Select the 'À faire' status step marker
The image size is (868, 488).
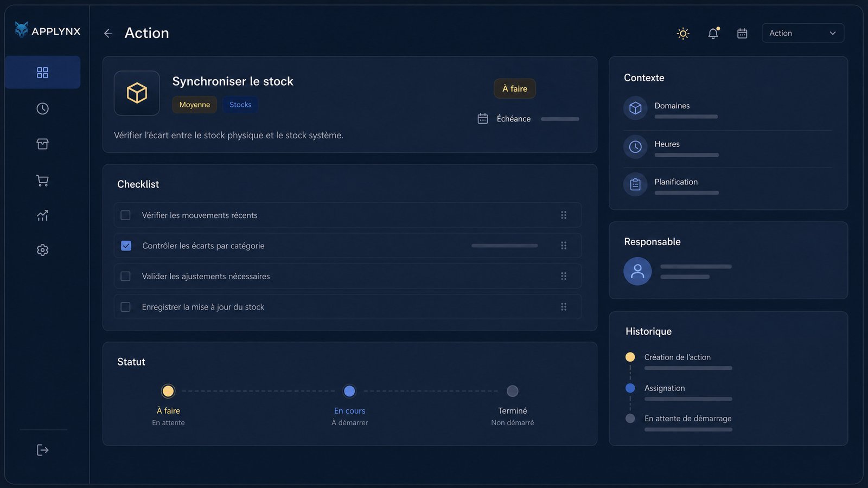(x=168, y=391)
